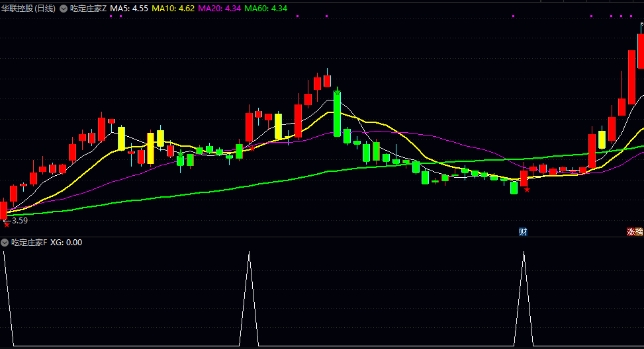Open the dropdown chevron beside 吃定庄家F
The height and width of the screenshot is (349, 644).
(x=5, y=243)
